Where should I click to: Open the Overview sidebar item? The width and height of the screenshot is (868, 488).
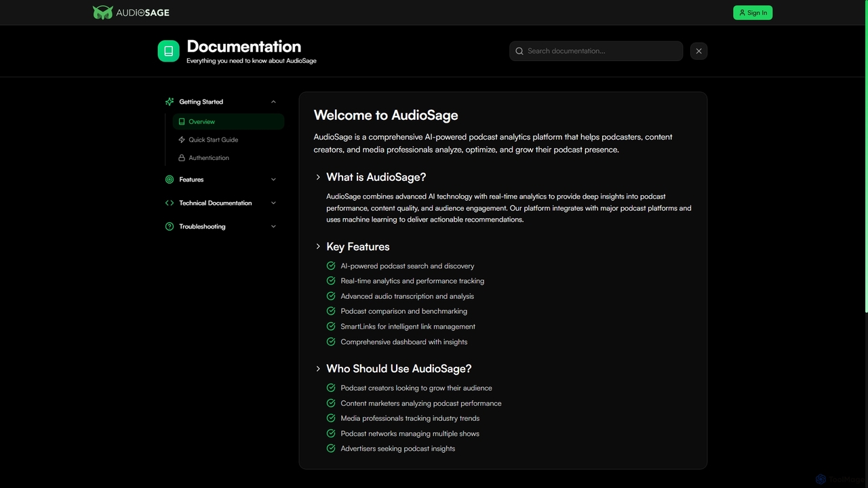[229, 122]
